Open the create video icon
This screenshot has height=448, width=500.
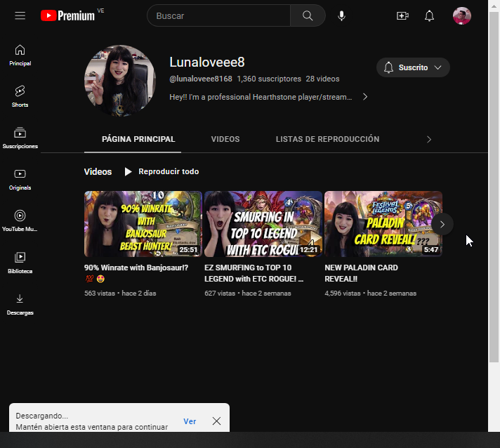click(x=402, y=15)
